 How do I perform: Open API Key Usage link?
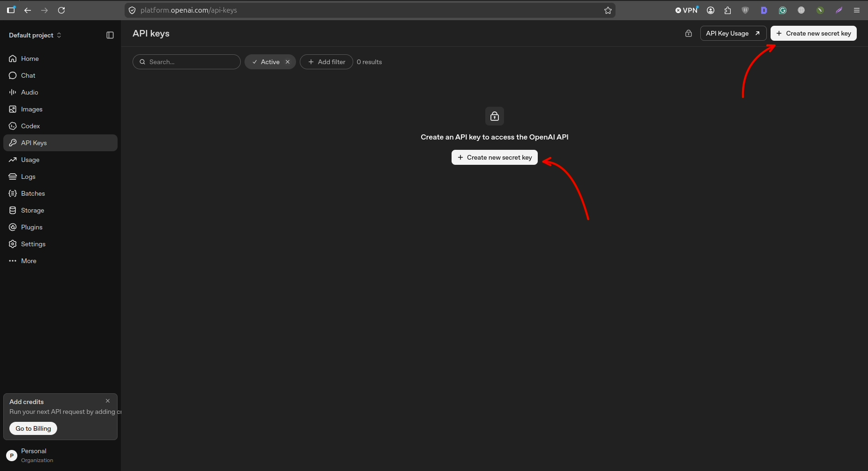(733, 33)
